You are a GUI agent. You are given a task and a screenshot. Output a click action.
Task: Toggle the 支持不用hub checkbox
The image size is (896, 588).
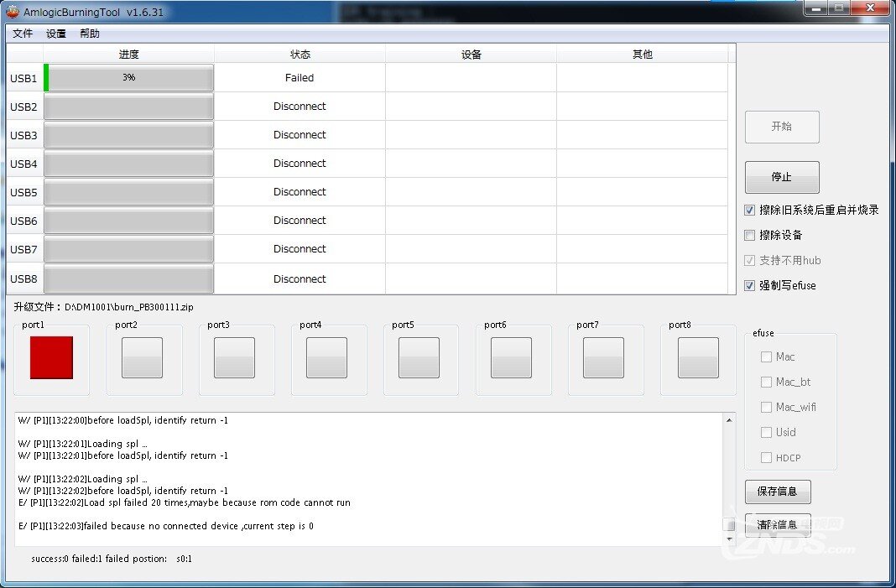click(750, 261)
